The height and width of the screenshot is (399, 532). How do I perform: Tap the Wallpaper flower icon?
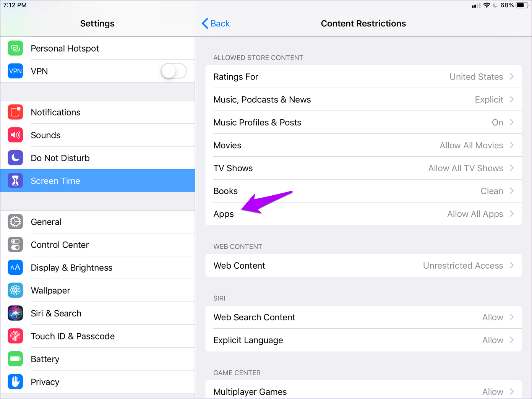[x=15, y=290]
